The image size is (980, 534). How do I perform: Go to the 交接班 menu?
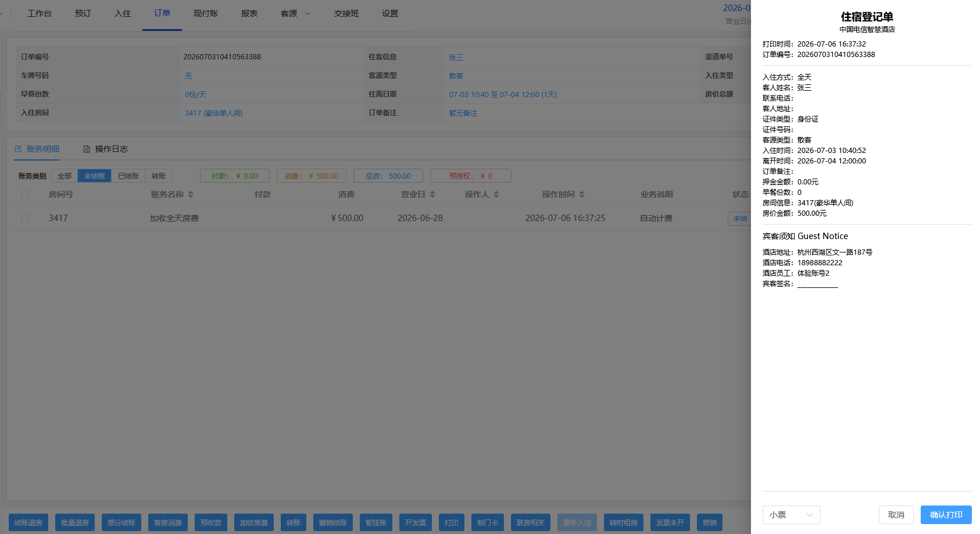click(x=346, y=13)
